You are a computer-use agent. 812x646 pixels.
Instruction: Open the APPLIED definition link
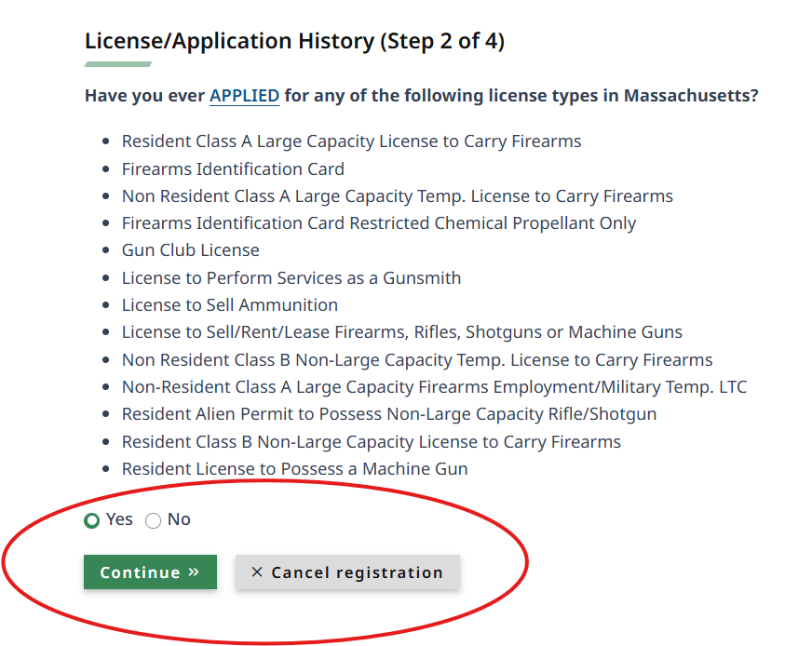244,96
